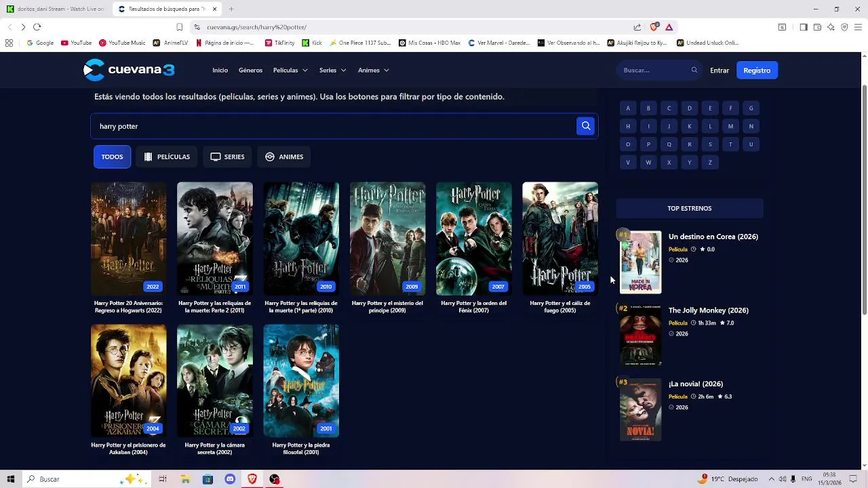Click the share icon in address bar

pos(637,27)
